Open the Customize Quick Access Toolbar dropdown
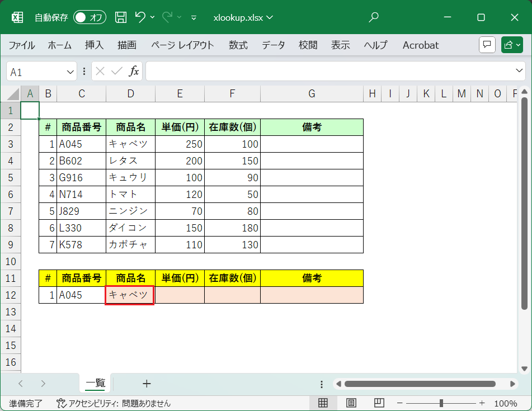 point(194,17)
